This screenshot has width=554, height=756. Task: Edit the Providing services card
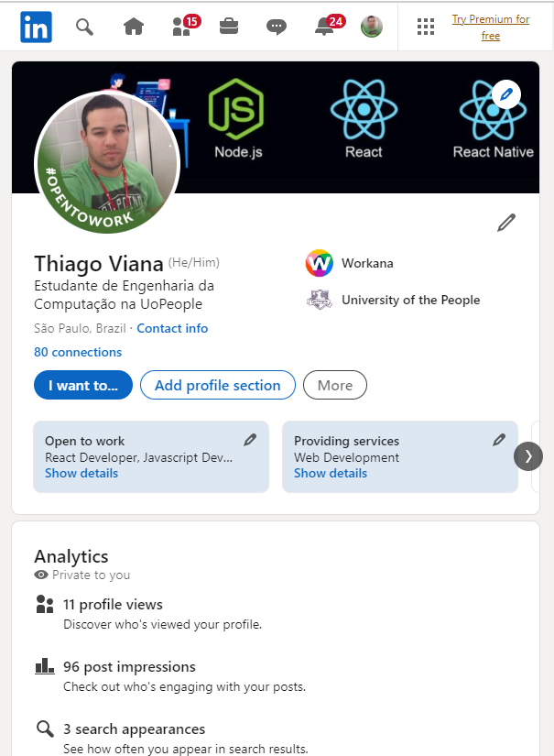[x=499, y=440]
